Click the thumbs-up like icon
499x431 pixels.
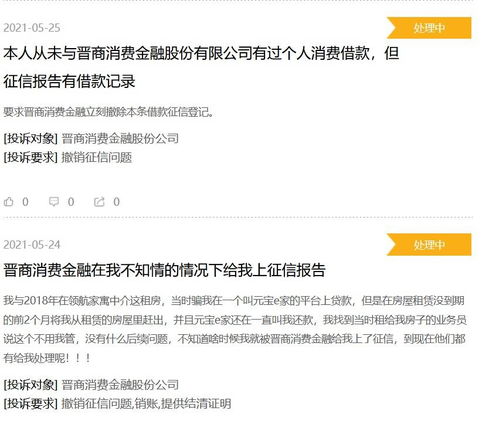coord(9,202)
